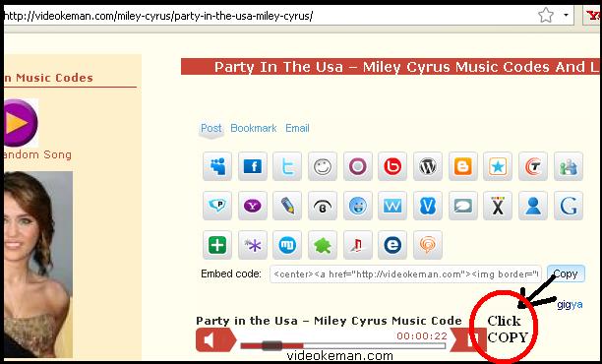This screenshot has width=602, height=364.
Task: Share to WordPress icon
Action: click(428, 166)
